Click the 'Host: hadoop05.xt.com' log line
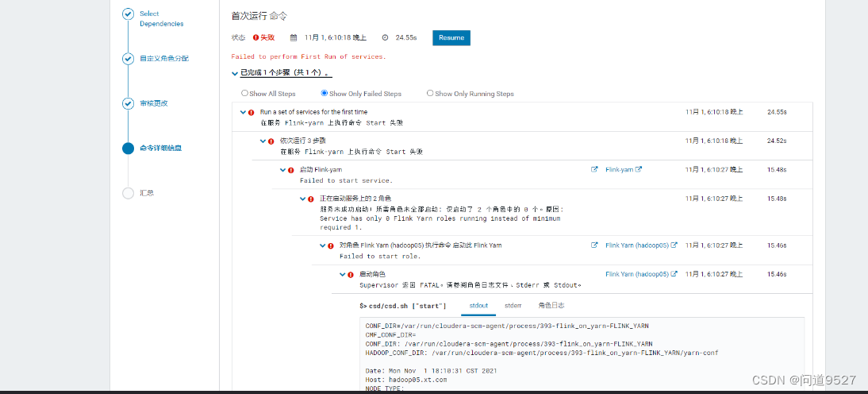868x394 pixels. point(405,380)
